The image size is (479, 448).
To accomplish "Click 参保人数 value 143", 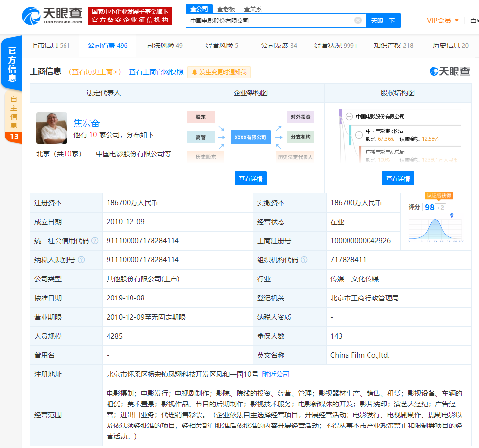I will [x=336, y=336].
